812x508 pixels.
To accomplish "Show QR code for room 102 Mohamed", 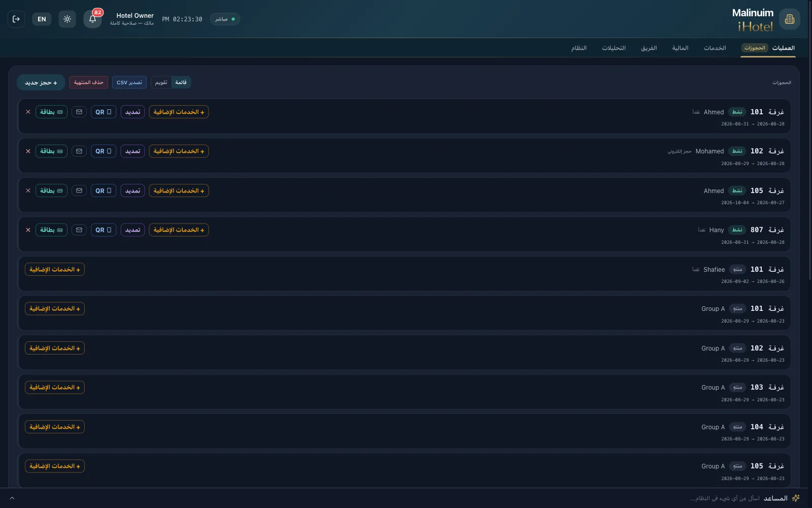I will coord(104,151).
